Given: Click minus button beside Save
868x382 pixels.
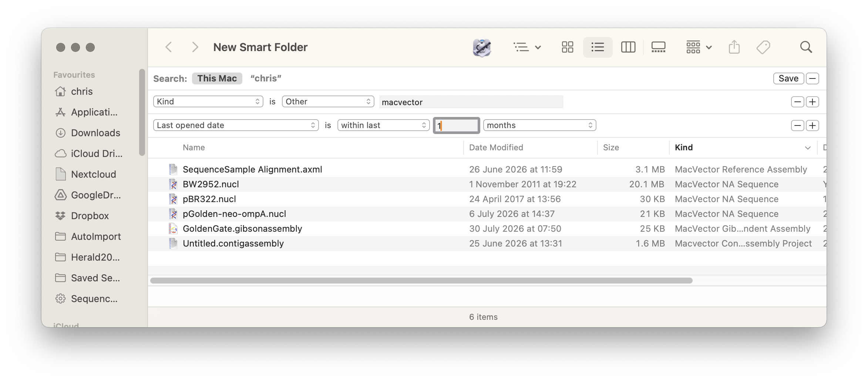Looking at the screenshot, I should tap(813, 78).
